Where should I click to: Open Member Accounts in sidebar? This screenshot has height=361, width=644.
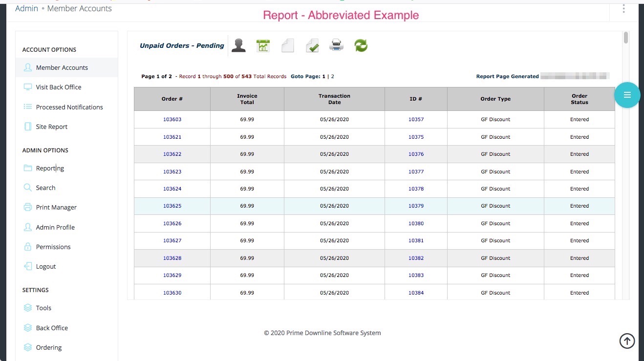click(x=62, y=67)
